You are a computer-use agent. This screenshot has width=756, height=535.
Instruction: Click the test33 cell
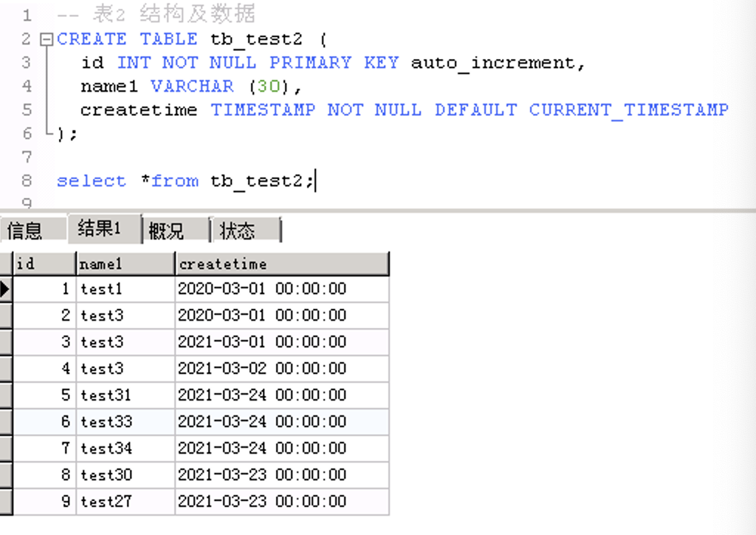126,422
